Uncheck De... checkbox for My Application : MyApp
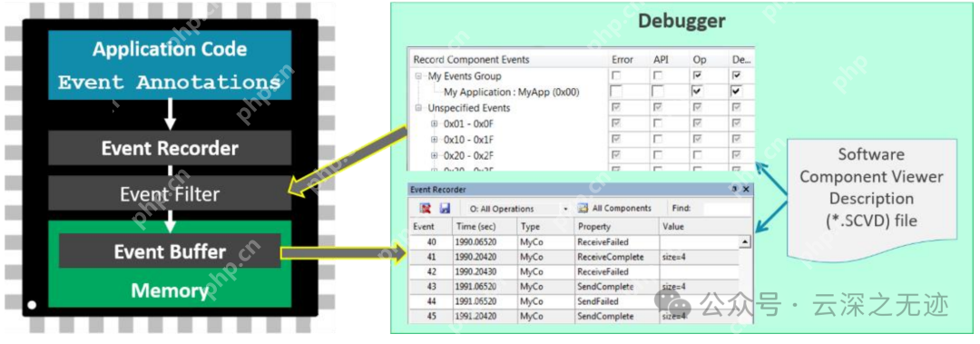Screen dimensions: 980x344 pos(737,92)
